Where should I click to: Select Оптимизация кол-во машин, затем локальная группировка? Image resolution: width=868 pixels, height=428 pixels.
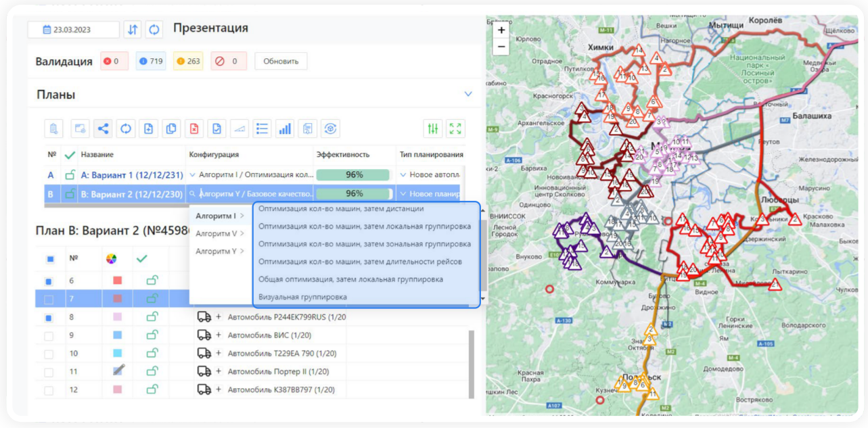365,226
